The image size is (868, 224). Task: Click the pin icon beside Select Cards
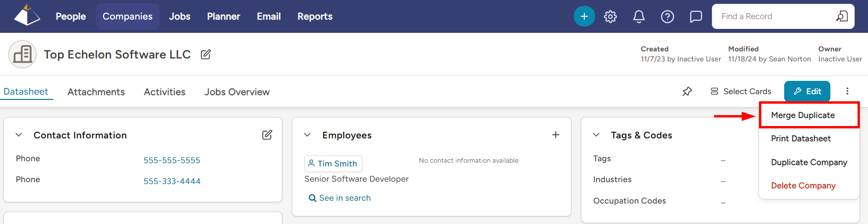click(x=687, y=91)
